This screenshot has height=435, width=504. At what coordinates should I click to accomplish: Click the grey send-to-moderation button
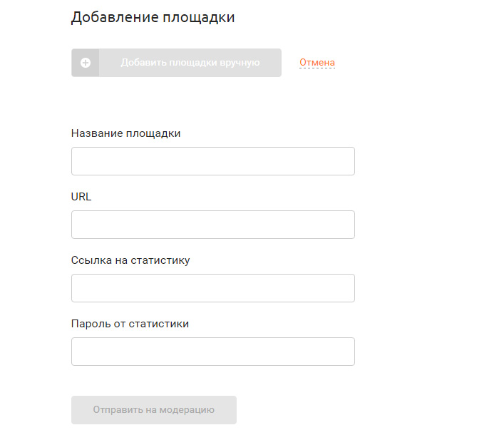(x=154, y=409)
